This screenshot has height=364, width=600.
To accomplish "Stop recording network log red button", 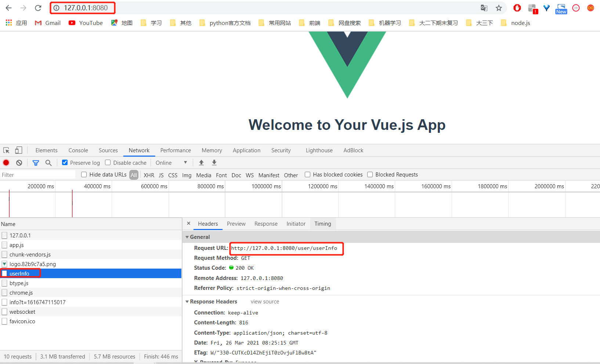I will 6,163.
